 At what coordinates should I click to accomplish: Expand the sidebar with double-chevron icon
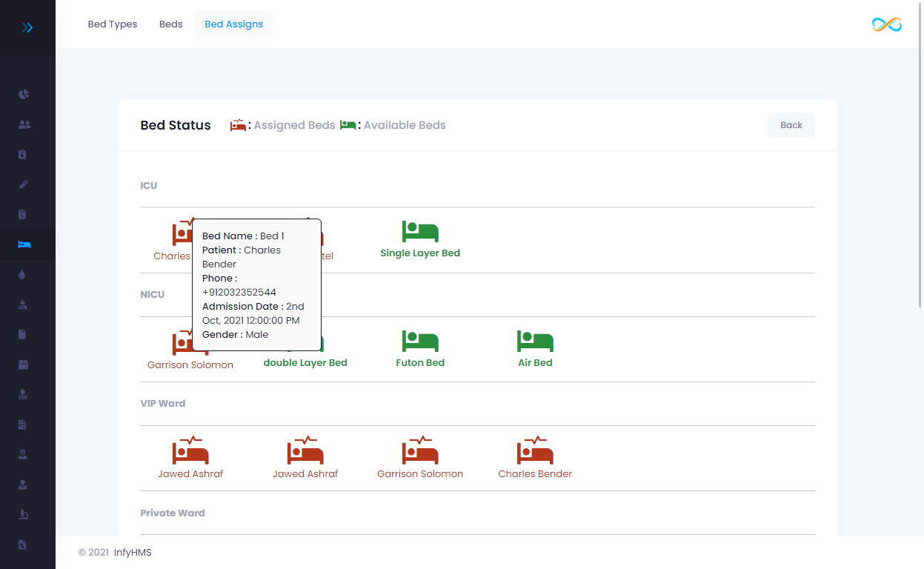tap(27, 27)
